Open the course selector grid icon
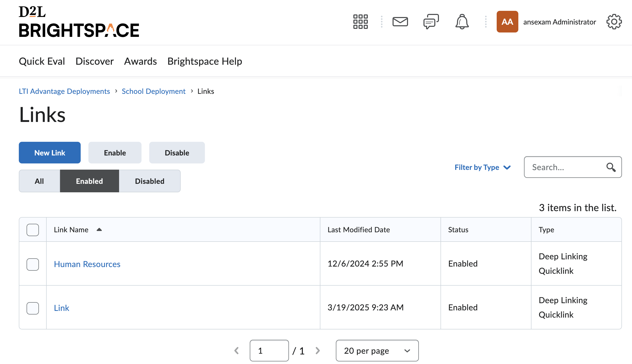Image resolution: width=632 pixels, height=364 pixels. pyautogui.click(x=360, y=22)
